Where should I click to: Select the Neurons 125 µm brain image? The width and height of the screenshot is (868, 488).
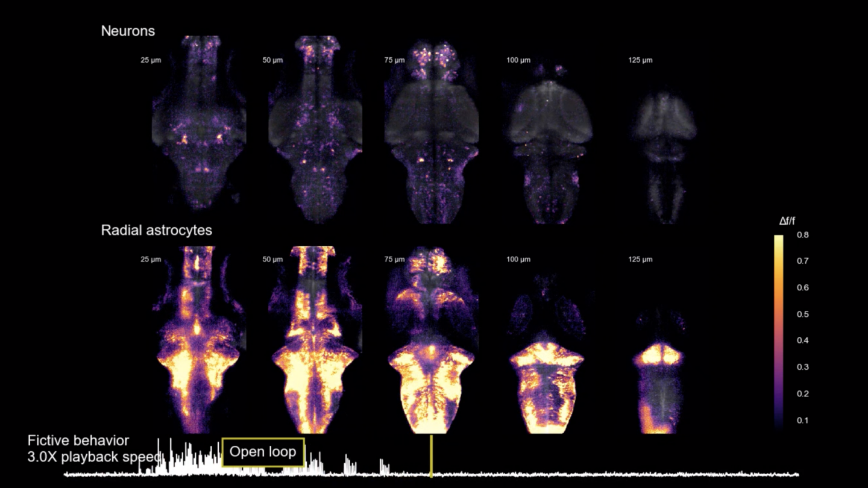pyautogui.click(x=664, y=157)
